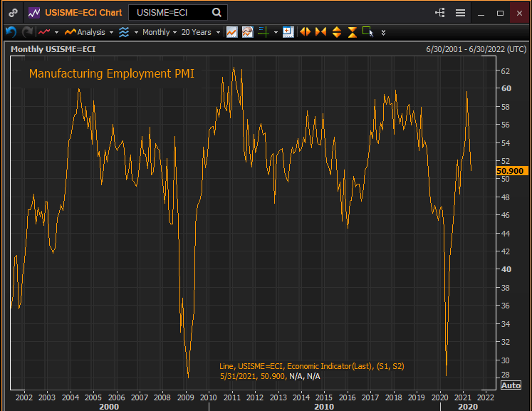Click the USISME=ECI search input field
This screenshot has width=532, height=411.
(169, 13)
